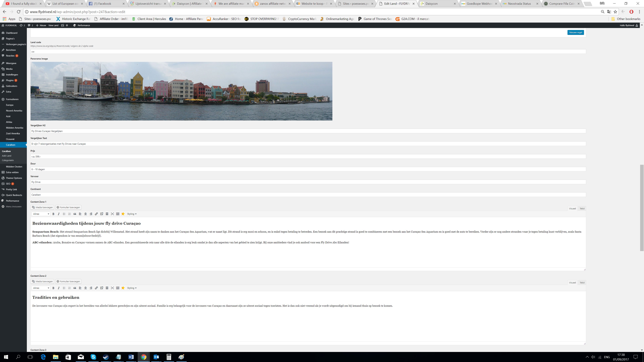Viewport: 644px width, 362px height.
Task: Open Midden Oosten menu item
Action: (14, 167)
